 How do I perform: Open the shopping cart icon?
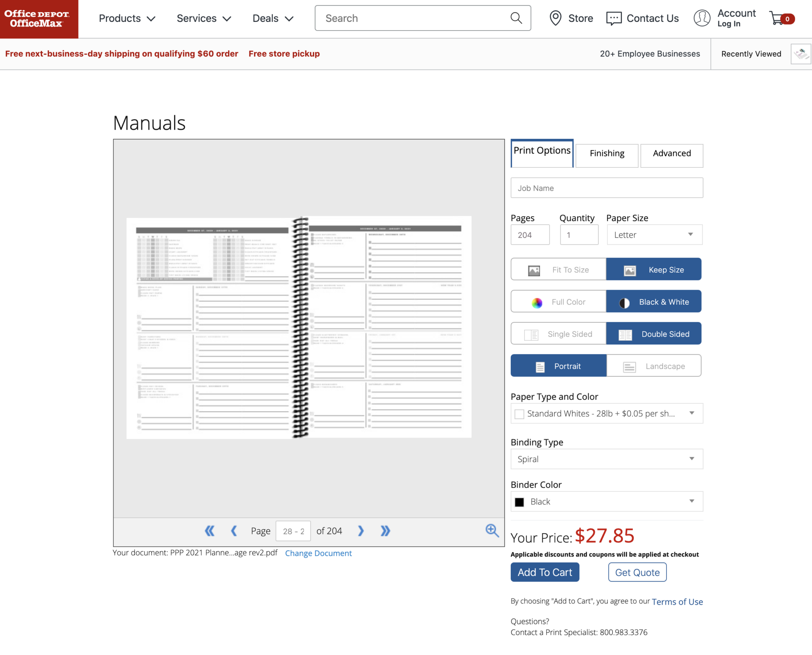[781, 18]
